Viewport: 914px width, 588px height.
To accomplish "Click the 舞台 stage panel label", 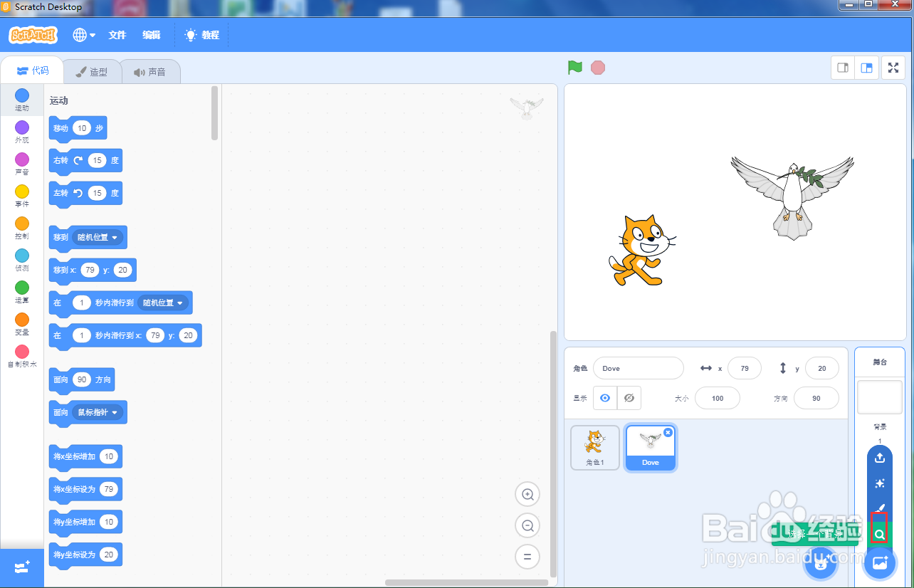I will click(x=880, y=362).
